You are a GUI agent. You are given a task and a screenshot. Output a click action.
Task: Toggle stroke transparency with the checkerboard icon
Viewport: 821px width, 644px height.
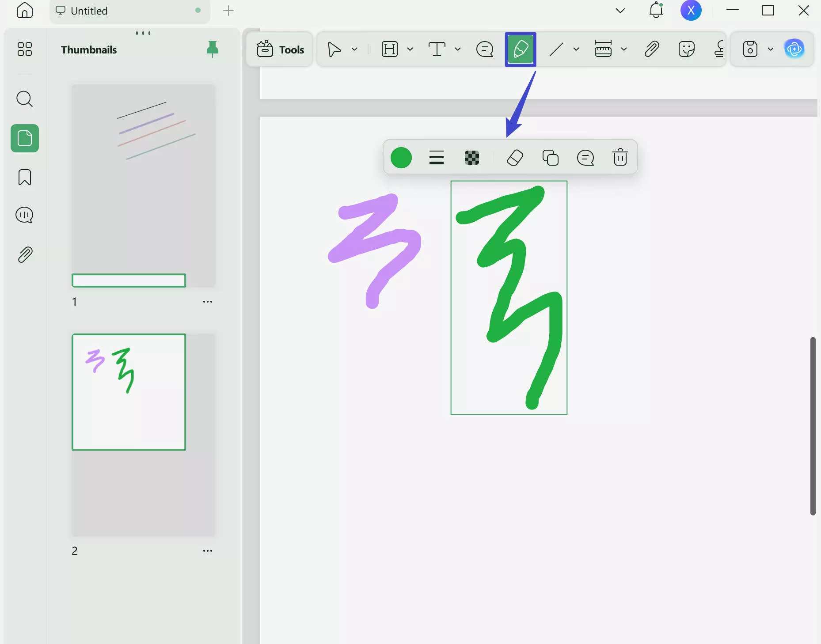pos(471,157)
